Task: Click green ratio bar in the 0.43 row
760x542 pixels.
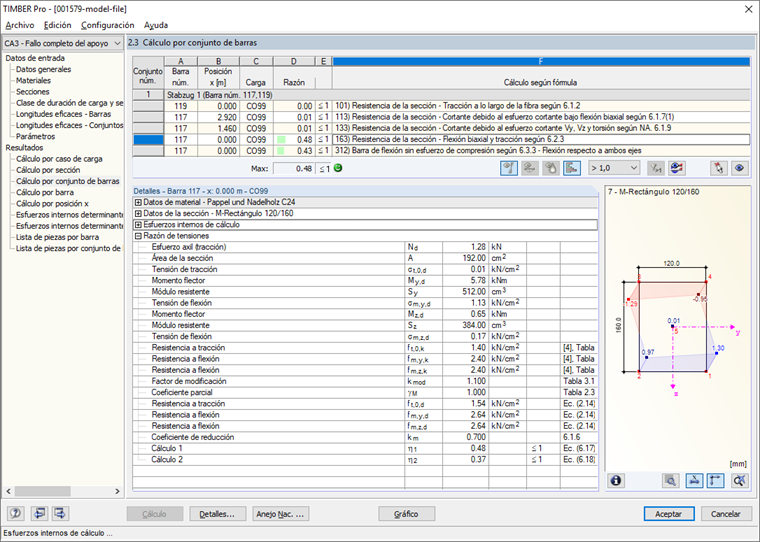Action: point(281,151)
